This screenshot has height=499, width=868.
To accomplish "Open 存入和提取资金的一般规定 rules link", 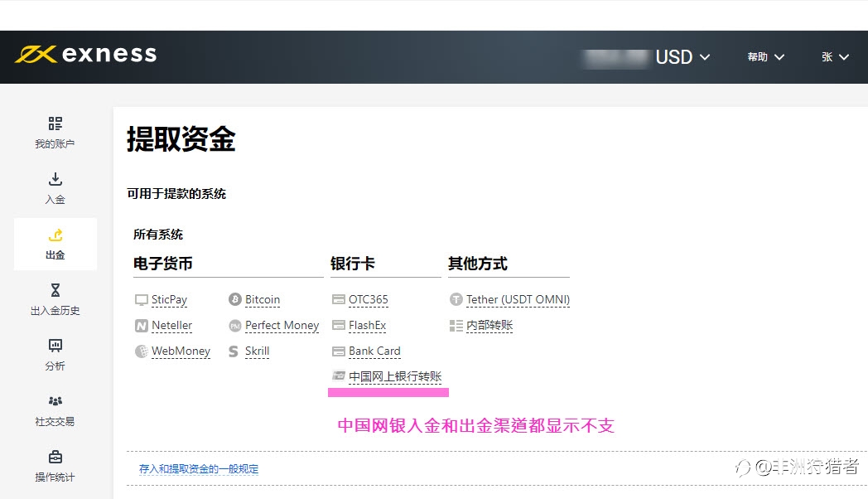I will [x=199, y=469].
